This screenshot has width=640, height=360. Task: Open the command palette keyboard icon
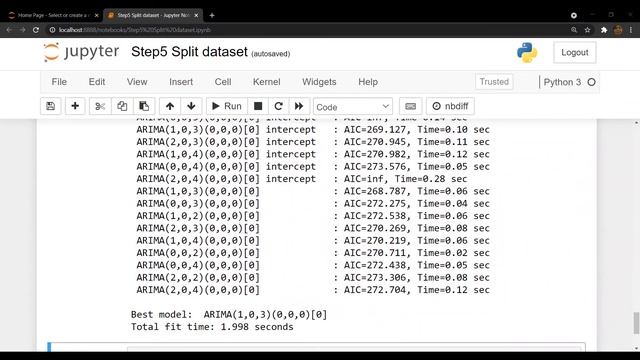(410, 106)
